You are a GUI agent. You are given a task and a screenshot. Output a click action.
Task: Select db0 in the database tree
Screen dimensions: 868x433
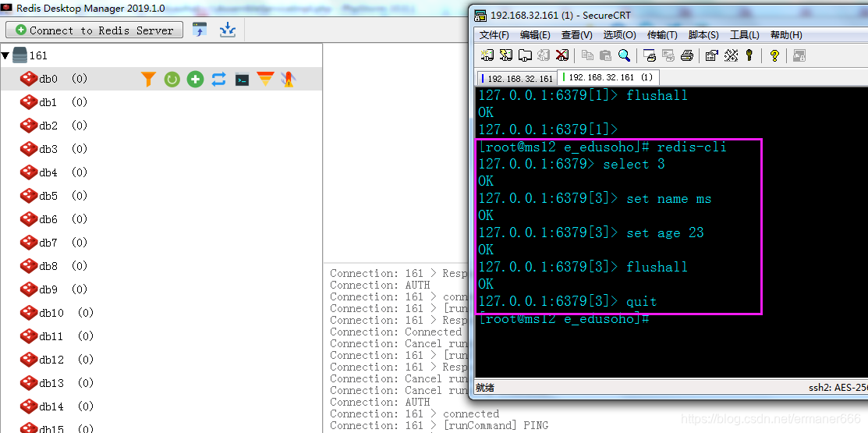point(48,79)
